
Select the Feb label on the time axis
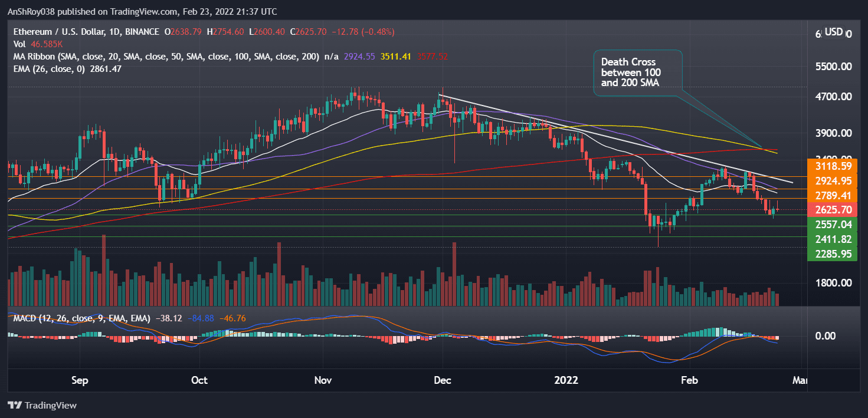pyautogui.click(x=689, y=381)
